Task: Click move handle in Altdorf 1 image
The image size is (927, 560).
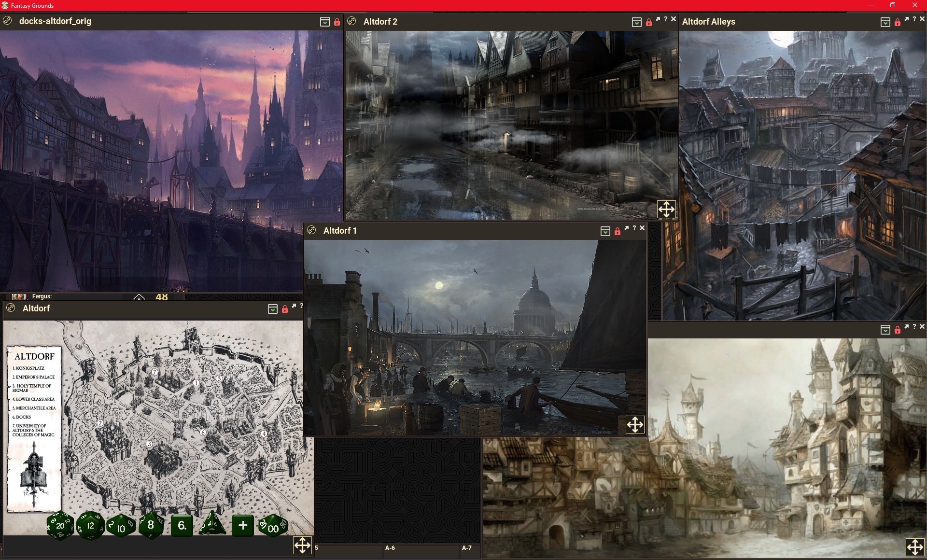Action: click(635, 425)
